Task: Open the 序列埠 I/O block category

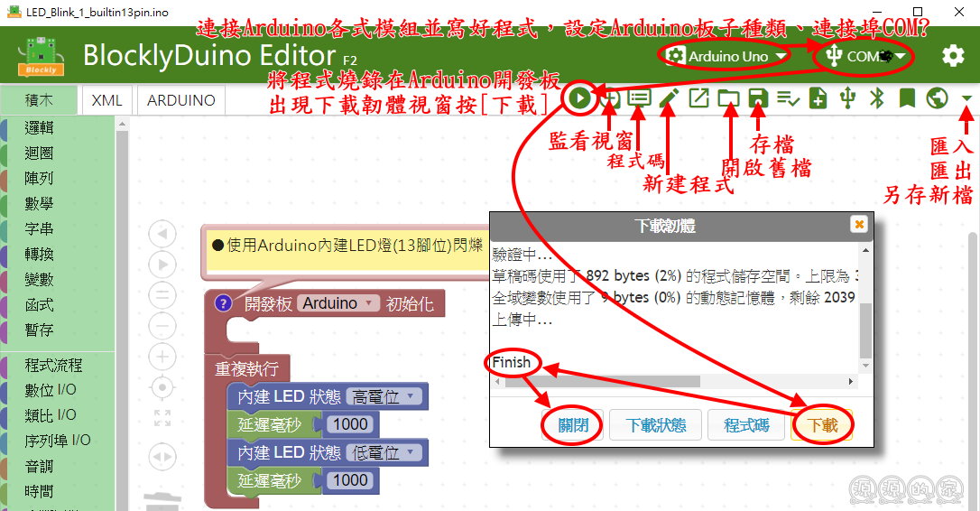Action: (58, 441)
